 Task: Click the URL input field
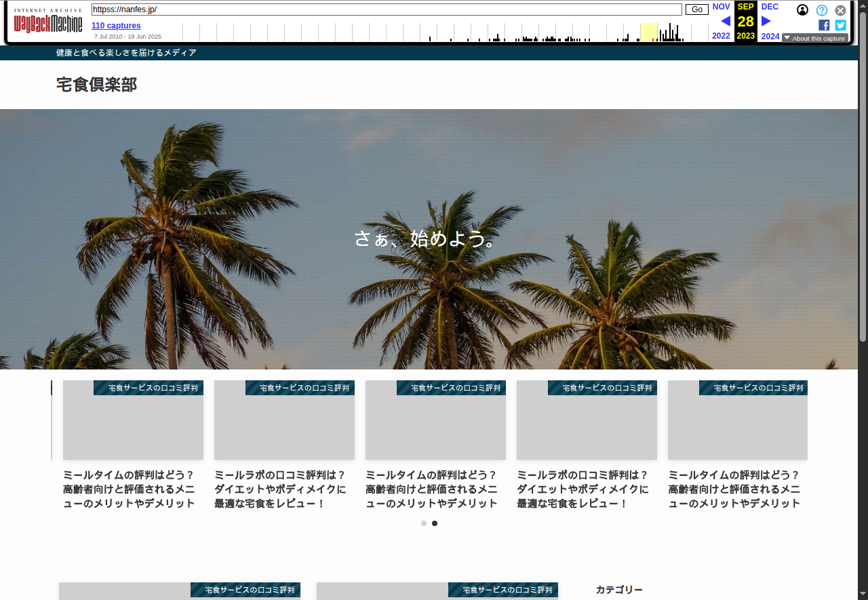(387, 9)
